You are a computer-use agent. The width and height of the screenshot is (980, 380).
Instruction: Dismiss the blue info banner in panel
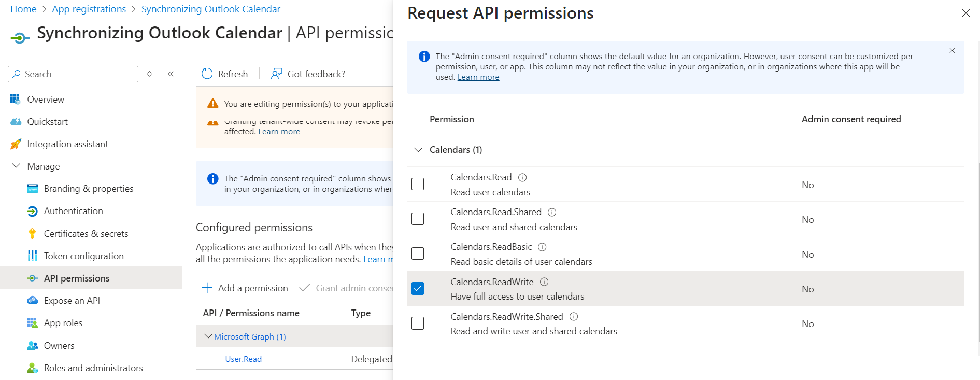click(952, 51)
